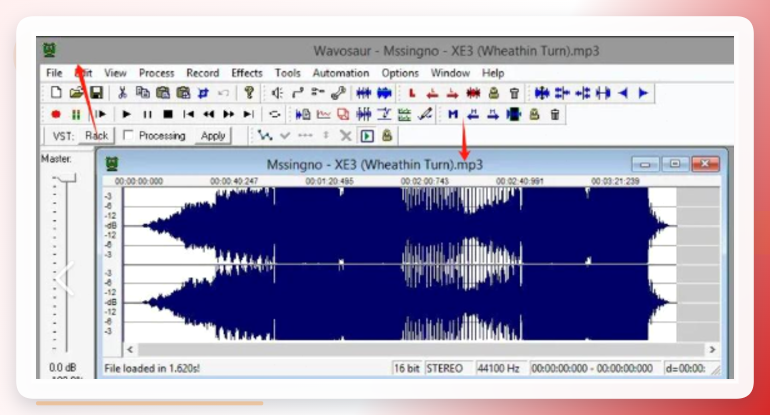770x415 pixels.
Task: Delete loops with the trash icon beside red loop tools
Action: tap(514, 93)
